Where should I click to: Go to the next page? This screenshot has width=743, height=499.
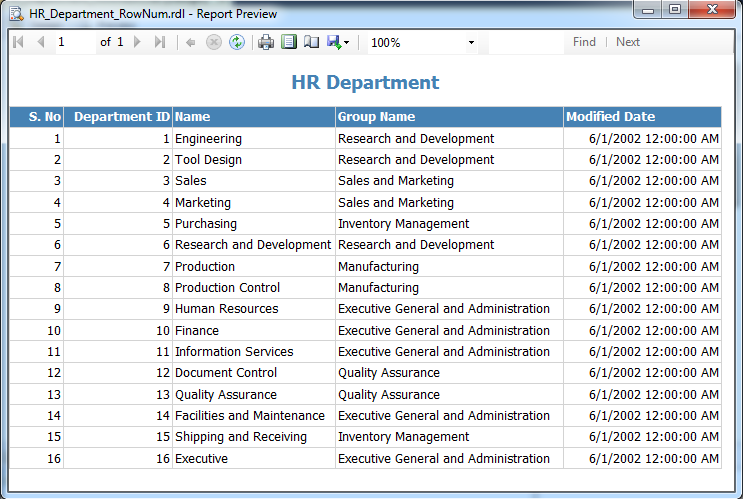pos(137,42)
